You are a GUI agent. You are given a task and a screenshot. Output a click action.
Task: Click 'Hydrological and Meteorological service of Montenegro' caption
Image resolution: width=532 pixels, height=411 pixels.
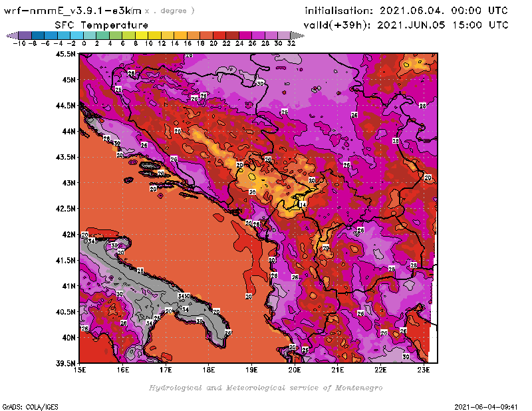point(265,388)
